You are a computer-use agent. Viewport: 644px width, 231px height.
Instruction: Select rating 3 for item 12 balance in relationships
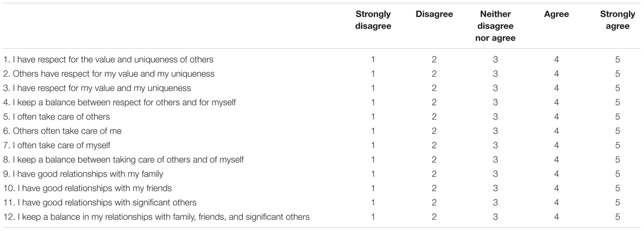[x=495, y=217]
